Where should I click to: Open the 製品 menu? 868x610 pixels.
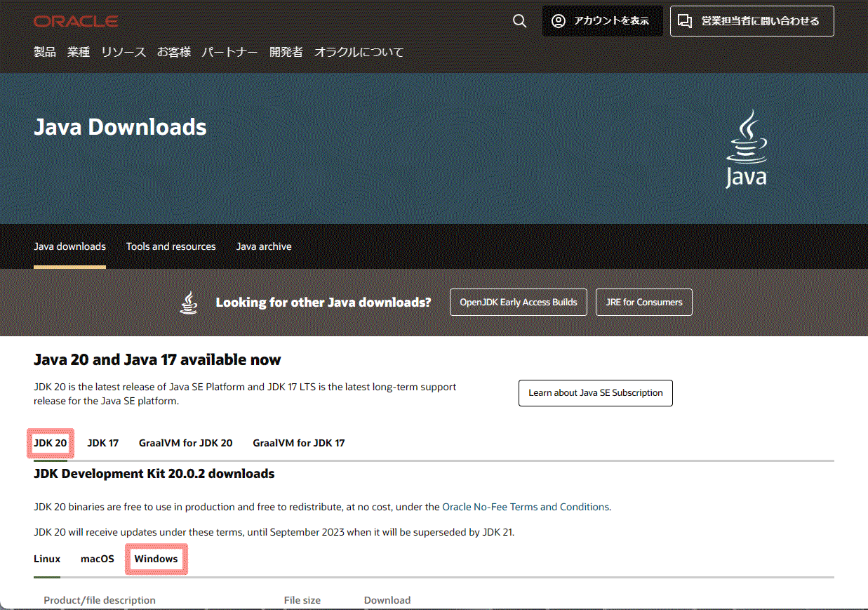[45, 52]
